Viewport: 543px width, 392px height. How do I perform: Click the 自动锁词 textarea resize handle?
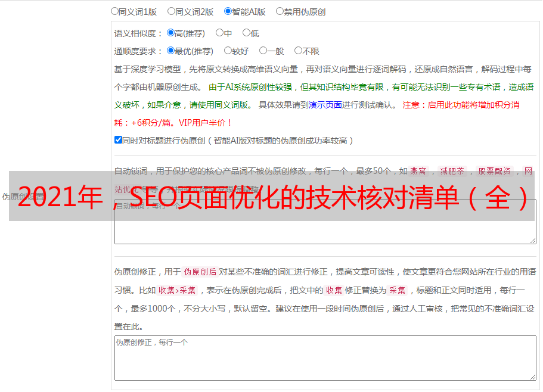pyautogui.click(x=532, y=240)
